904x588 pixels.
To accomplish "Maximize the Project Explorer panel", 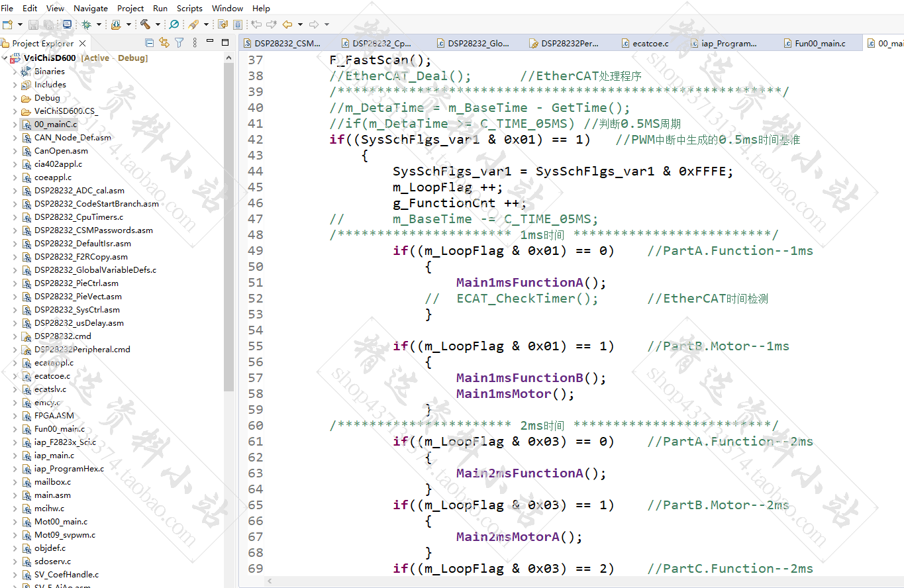I will [226, 42].
